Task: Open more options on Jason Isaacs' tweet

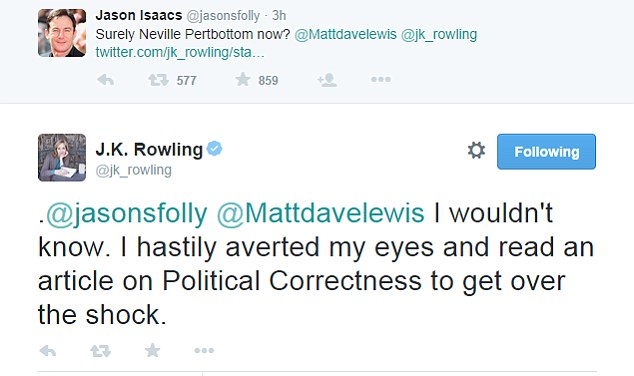Action: [x=381, y=79]
